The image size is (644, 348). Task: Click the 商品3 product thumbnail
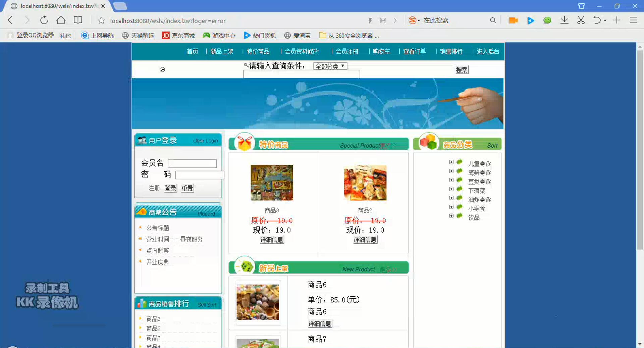[272, 183]
